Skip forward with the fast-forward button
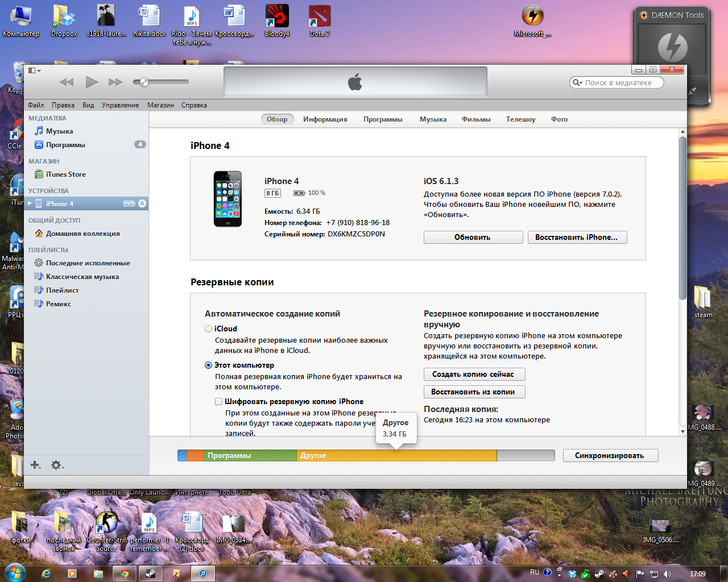This screenshot has height=582, width=728. (x=115, y=82)
